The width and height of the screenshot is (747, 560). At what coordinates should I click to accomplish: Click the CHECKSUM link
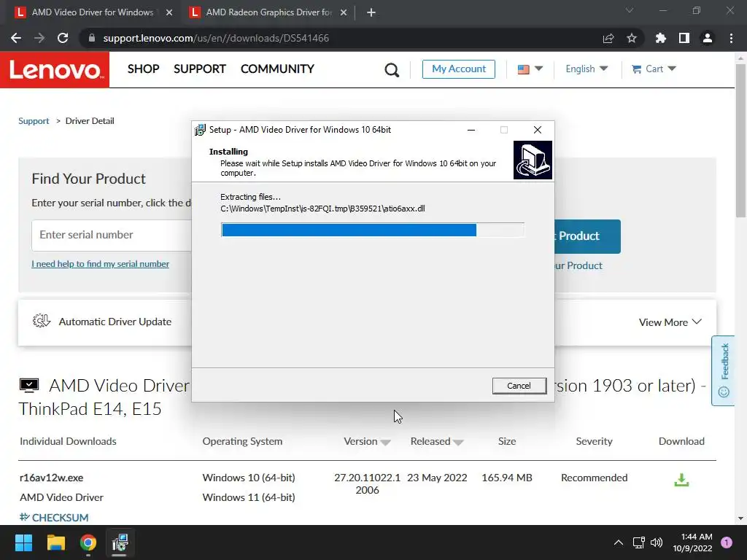click(x=54, y=518)
